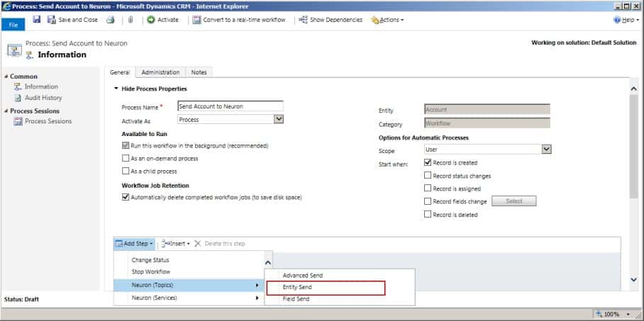The height and width of the screenshot is (321, 644).
Task: Click the Help question mark icon
Action: [616, 20]
